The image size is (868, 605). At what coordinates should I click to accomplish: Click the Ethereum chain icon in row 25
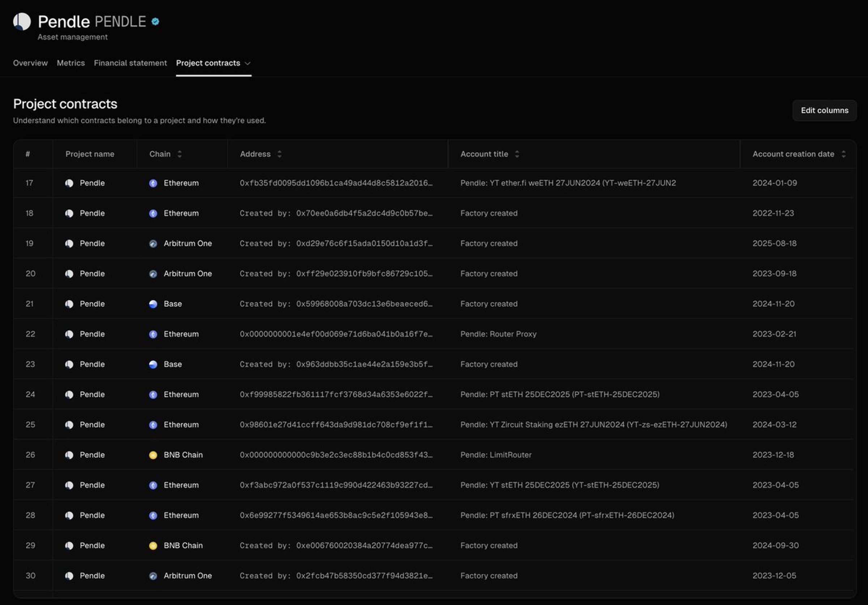pos(153,425)
